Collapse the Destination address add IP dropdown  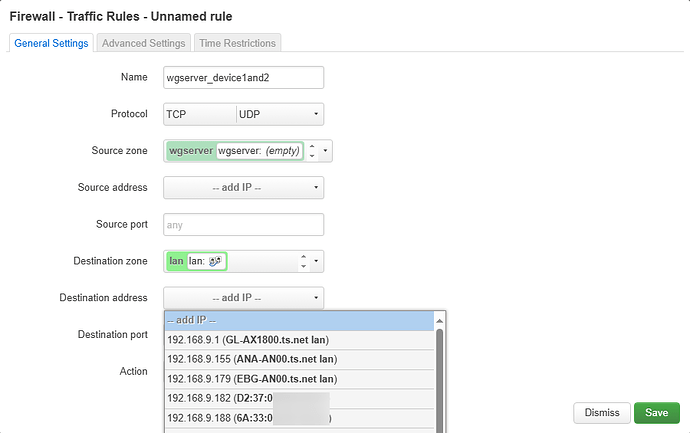[243, 298]
